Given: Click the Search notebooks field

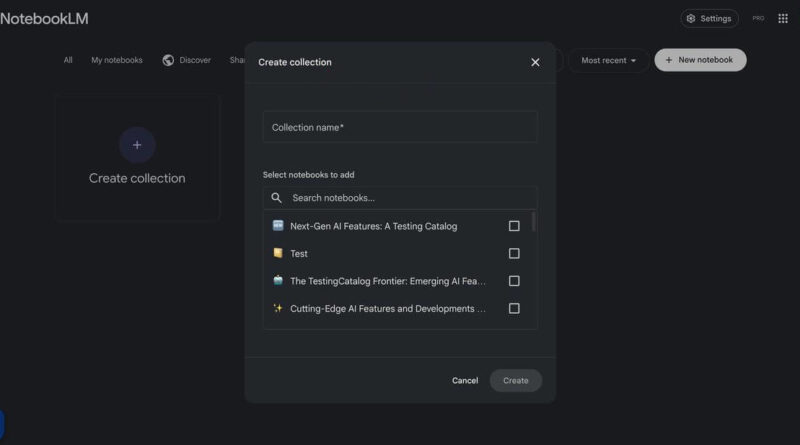Looking at the screenshot, I should point(400,198).
